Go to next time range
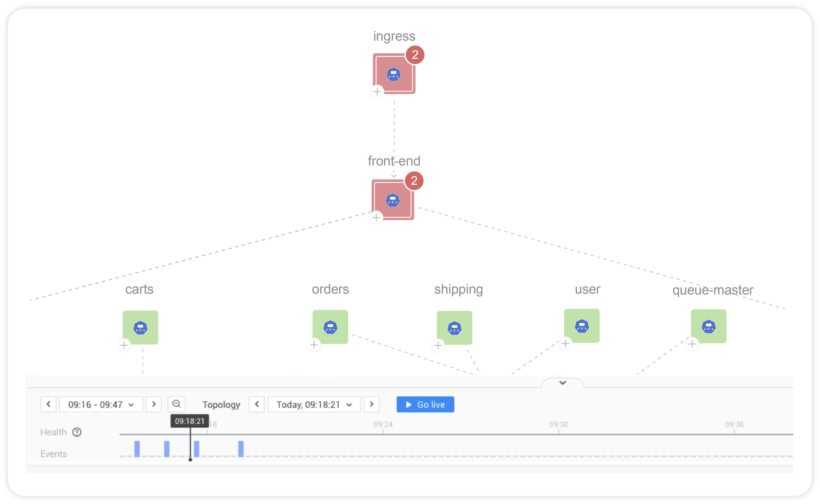This screenshot has width=820, height=504. point(154,404)
